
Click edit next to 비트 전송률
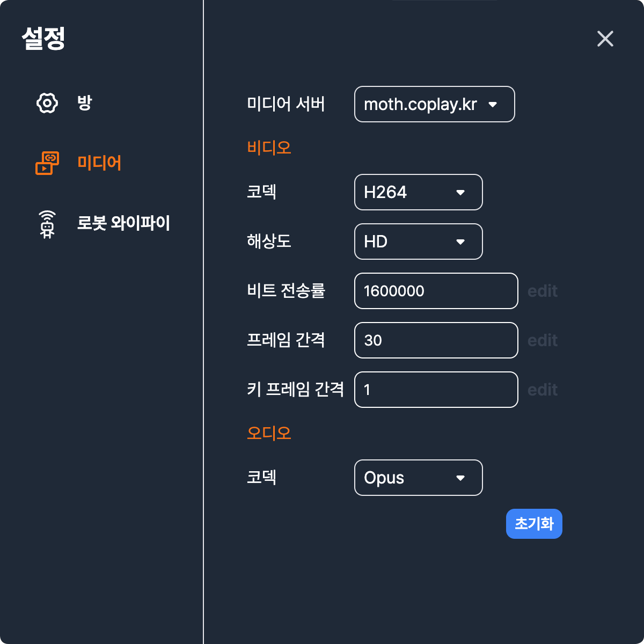pos(543,291)
